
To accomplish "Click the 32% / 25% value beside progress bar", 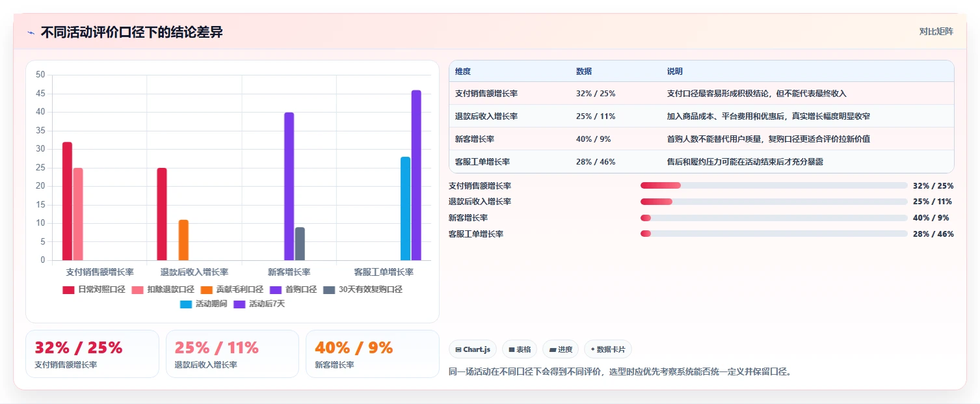I will (933, 186).
